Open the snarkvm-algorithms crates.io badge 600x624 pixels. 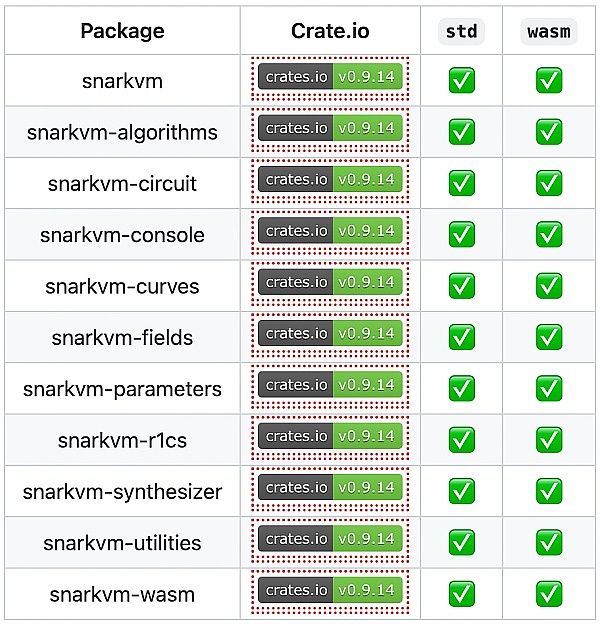point(330,129)
